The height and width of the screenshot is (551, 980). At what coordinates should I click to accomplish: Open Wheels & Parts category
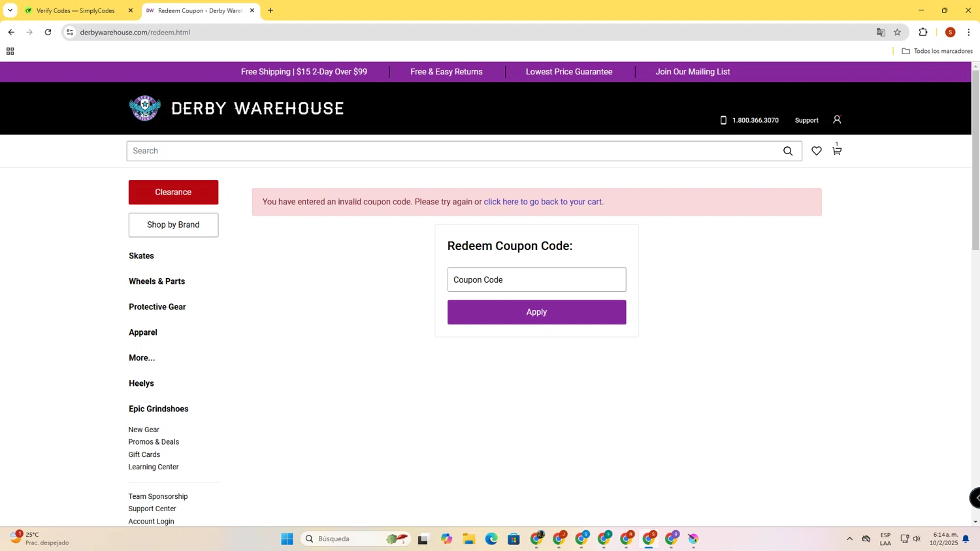click(157, 281)
